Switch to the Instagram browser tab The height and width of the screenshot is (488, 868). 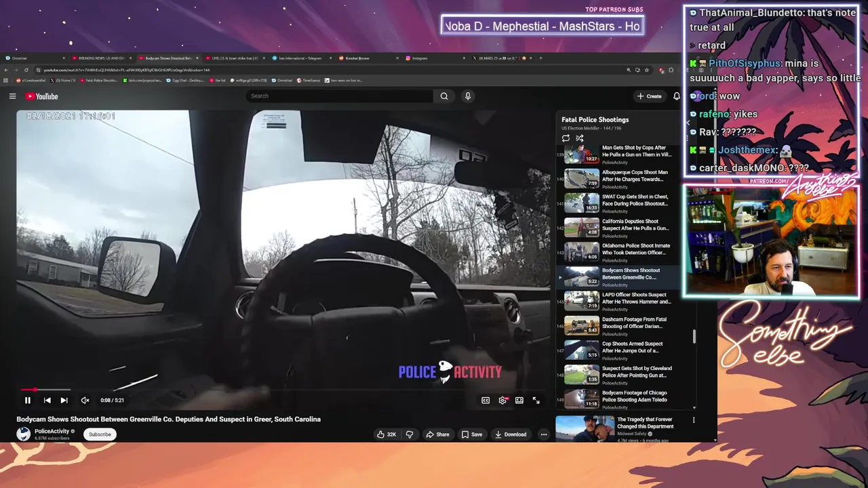click(x=434, y=58)
